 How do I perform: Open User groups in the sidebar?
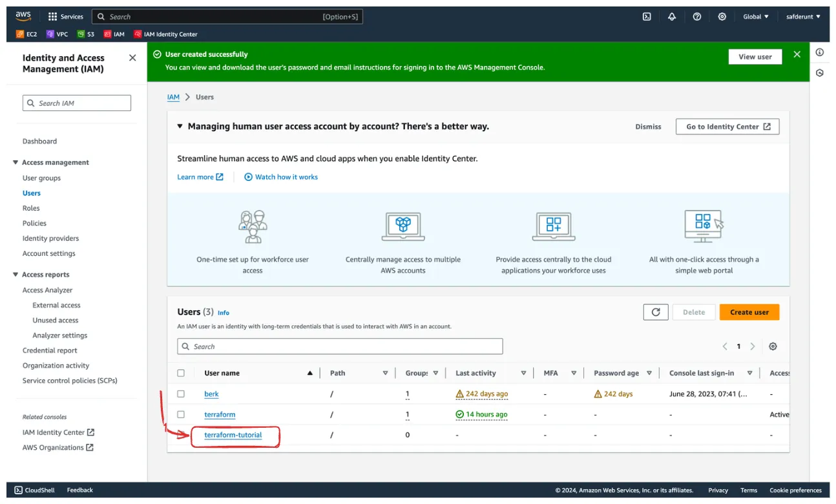(x=41, y=178)
